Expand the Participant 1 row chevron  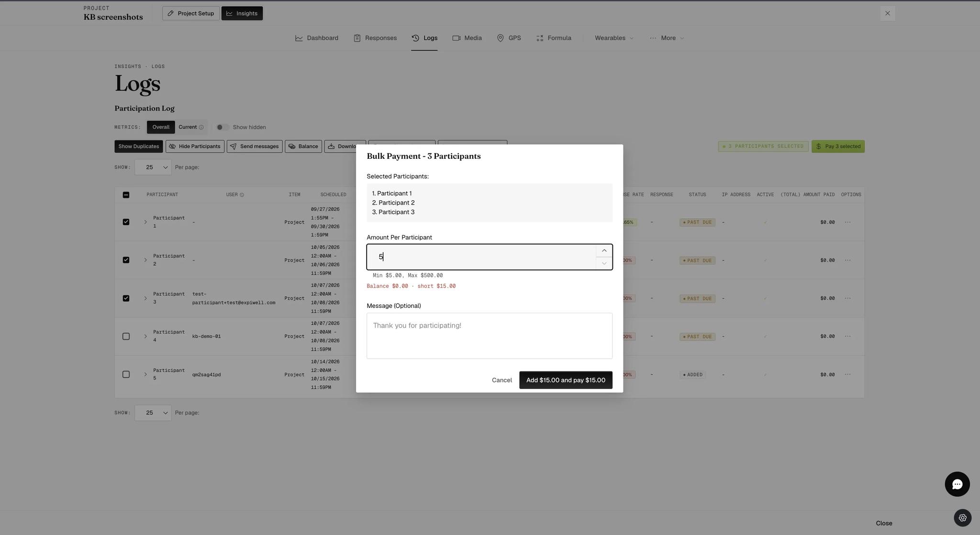(145, 222)
